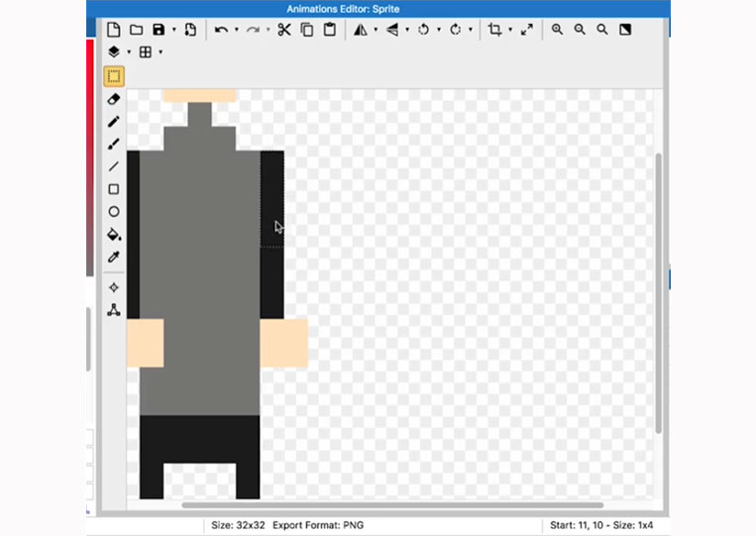This screenshot has width=756, height=536.
Task: Expand horizontal flip options arrow
Action: 376,30
